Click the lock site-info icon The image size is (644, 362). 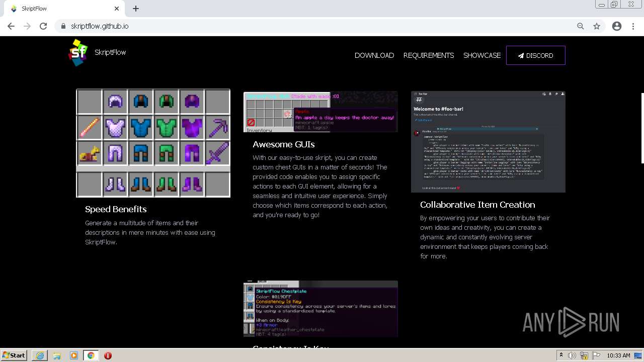click(63, 26)
